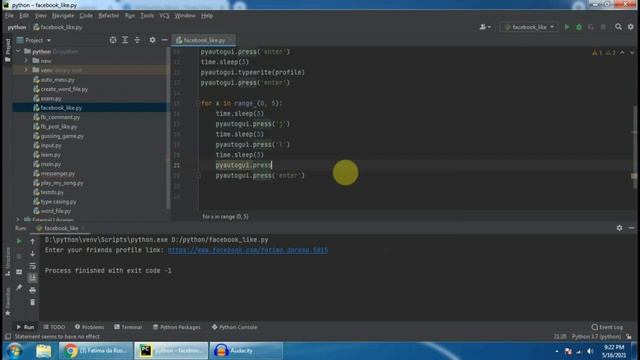Go to next highlighted error arrow in editor
The image size is (640, 360).
(x=632, y=53)
